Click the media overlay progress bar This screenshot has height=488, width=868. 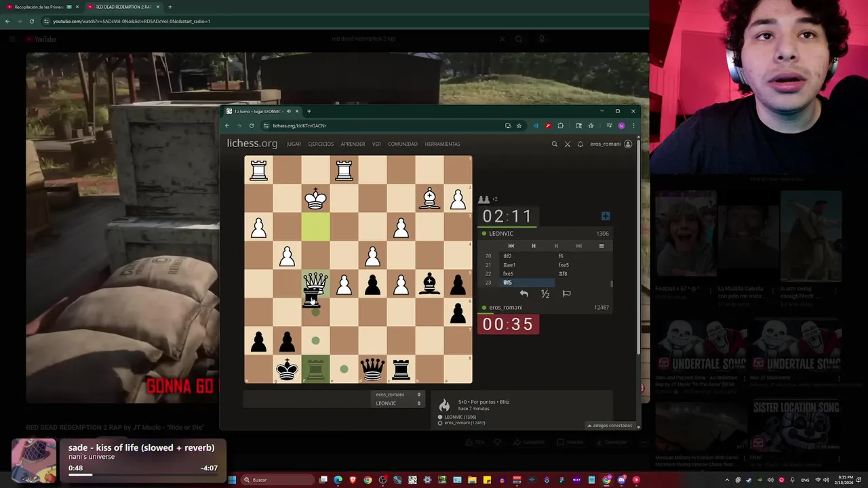click(x=142, y=475)
